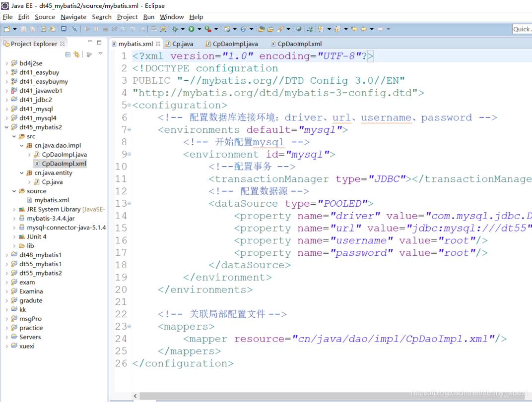Collapse the src folder node
Image resolution: width=532 pixels, height=402 pixels.
pyautogui.click(x=14, y=136)
